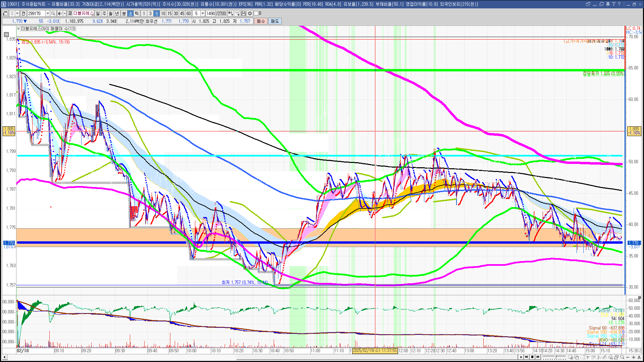The width and height of the screenshot is (644, 362).
Task: Click the zoom out minus icon
Action: 628,357
